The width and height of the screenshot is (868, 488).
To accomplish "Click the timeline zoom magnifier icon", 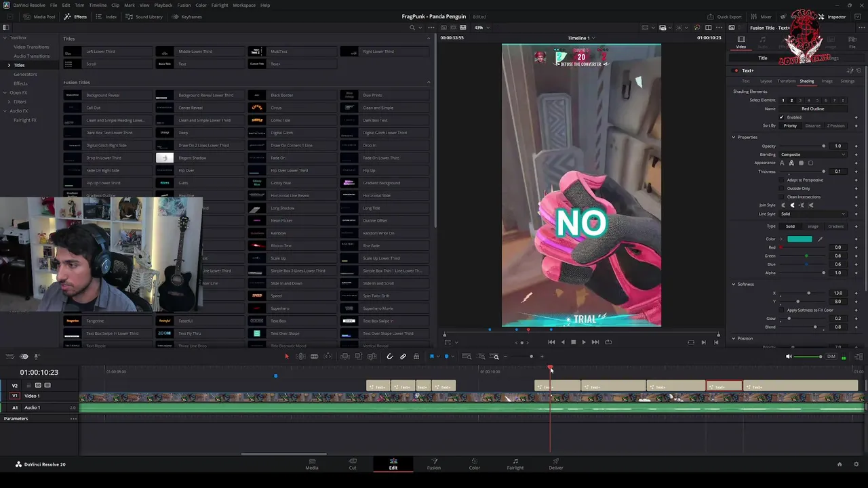I will [496, 357].
